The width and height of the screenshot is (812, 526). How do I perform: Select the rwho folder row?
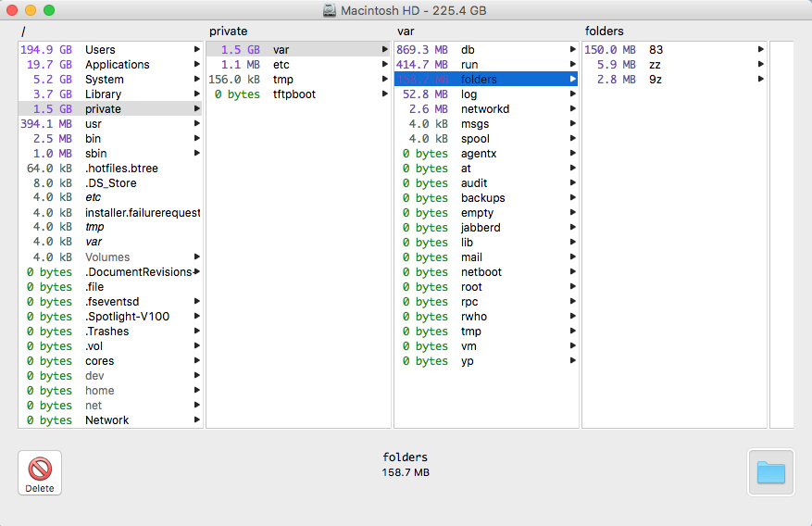pos(486,317)
